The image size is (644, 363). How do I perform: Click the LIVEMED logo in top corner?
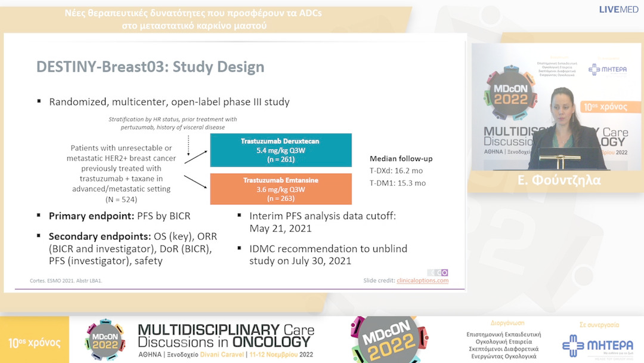click(x=618, y=9)
